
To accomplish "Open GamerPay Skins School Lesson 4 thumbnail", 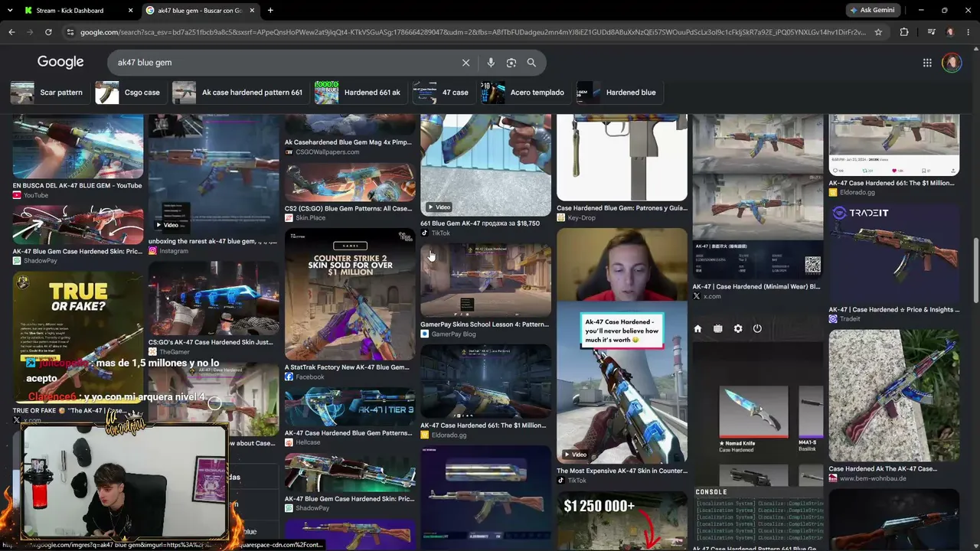I will point(485,281).
